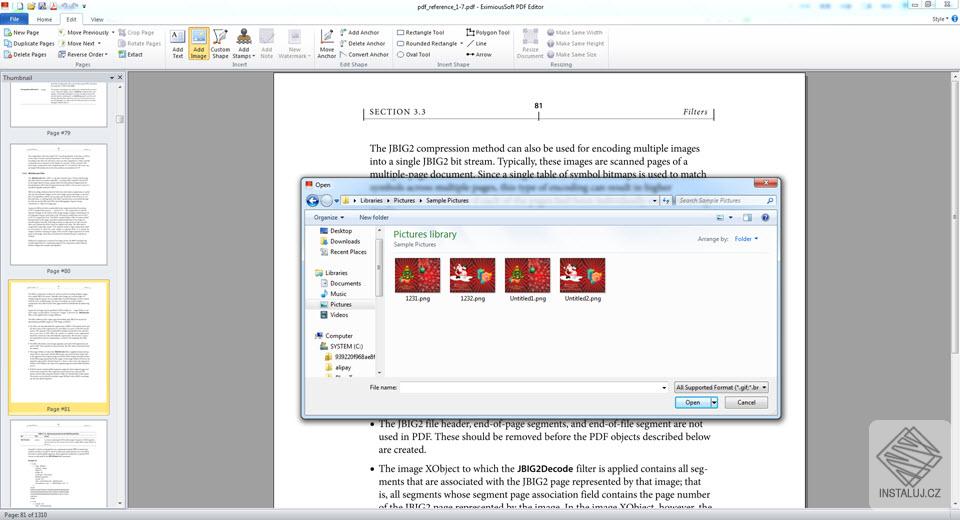Expand the Organize menu in Open dialog
This screenshot has width=960, height=520.
[329, 217]
